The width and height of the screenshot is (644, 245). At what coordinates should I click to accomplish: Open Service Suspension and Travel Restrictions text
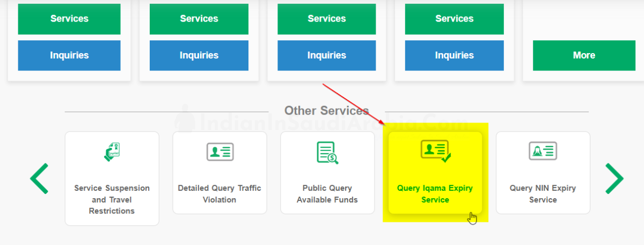click(x=112, y=199)
